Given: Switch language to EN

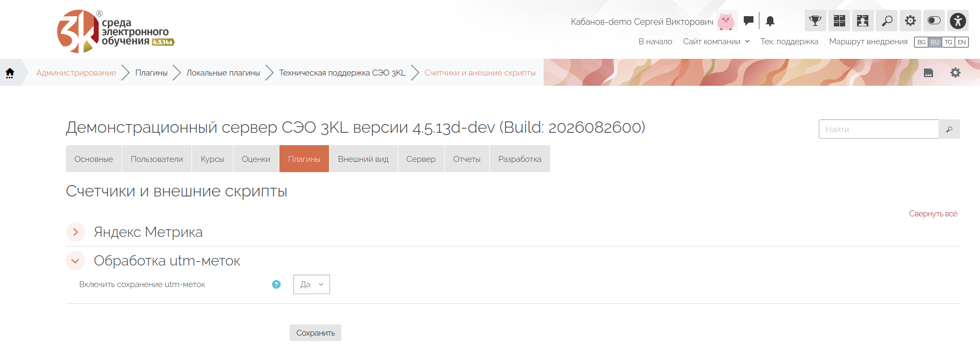Looking at the screenshot, I should [962, 42].
